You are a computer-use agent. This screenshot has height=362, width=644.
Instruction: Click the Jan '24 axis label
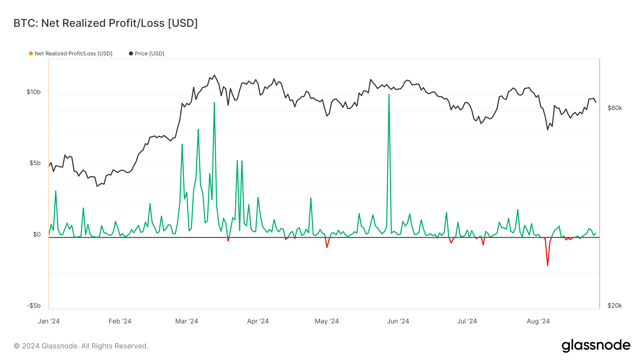[49, 321]
